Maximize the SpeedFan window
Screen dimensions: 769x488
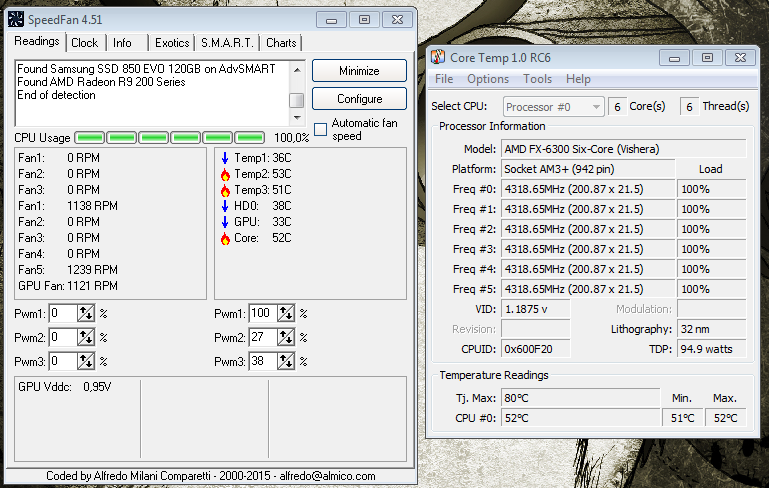pyautogui.click(x=364, y=20)
